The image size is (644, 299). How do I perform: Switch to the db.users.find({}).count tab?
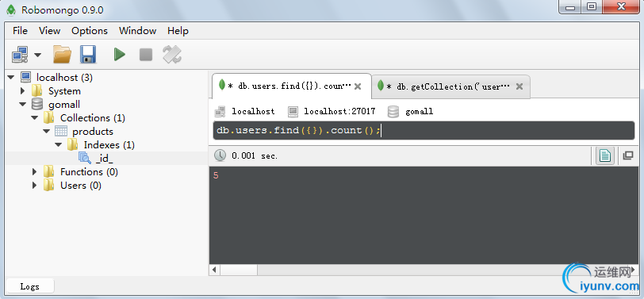(x=291, y=86)
